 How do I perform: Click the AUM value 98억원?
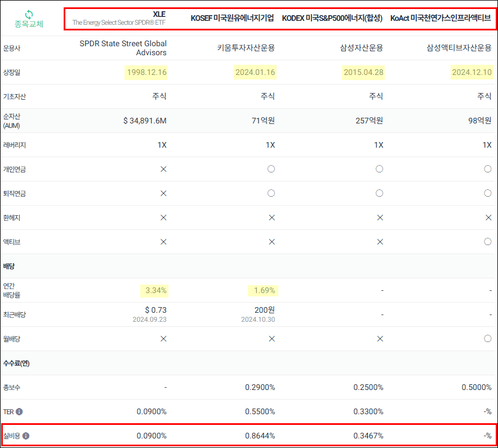pos(479,121)
